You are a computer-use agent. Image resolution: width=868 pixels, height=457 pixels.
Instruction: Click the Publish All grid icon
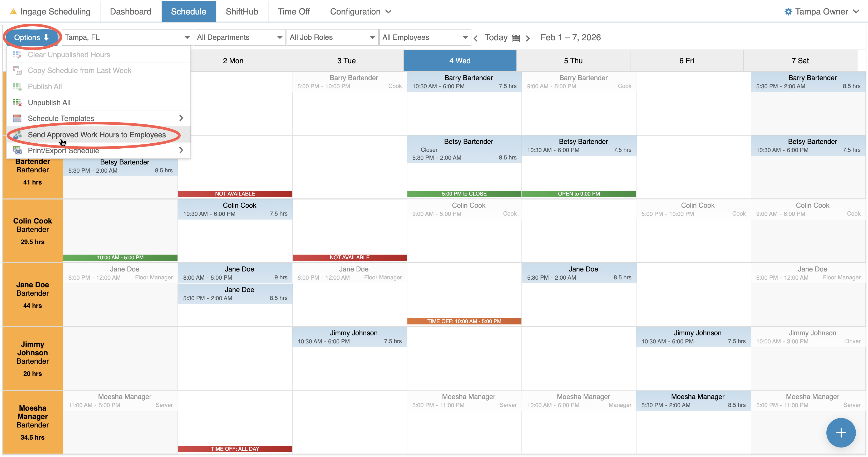(17, 87)
